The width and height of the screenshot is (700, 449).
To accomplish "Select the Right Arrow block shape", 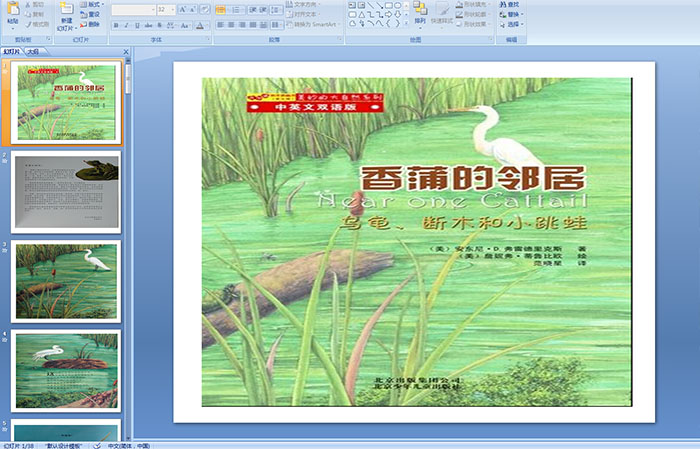I will point(388,14).
